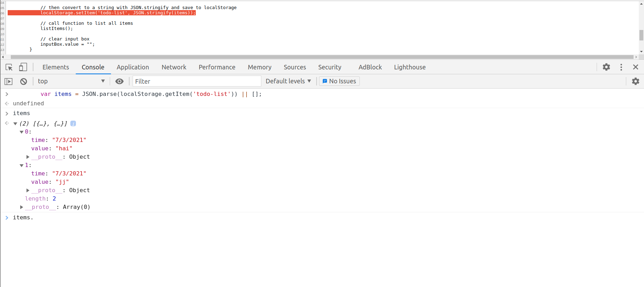The width and height of the screenshot is (644, 287).
Task: Click the eye live expression icon
Action: pos(119,81)
